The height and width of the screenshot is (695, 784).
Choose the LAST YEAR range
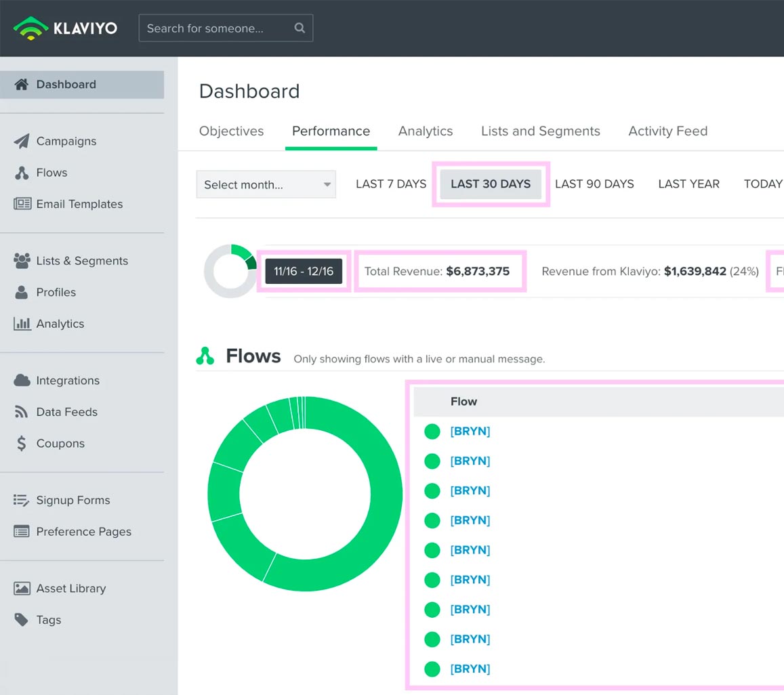[688, 184]
